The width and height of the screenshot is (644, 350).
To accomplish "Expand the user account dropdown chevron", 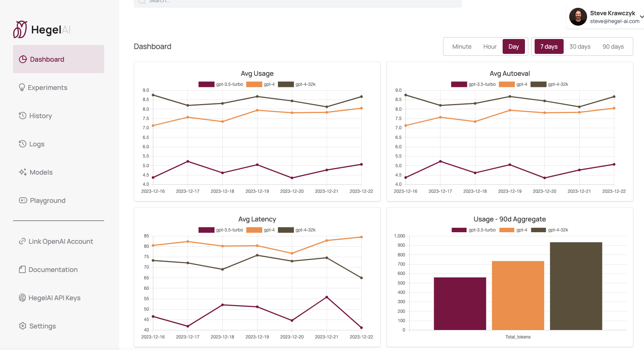I will tap(642, 16).
